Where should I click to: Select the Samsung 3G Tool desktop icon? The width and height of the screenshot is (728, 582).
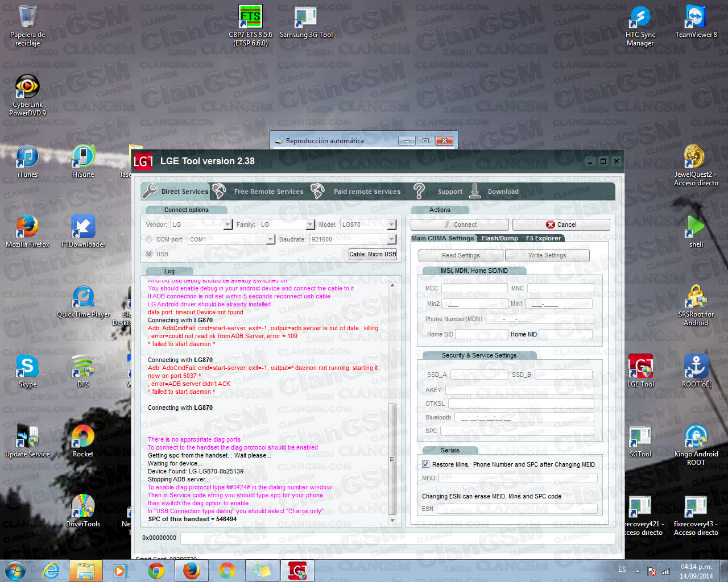306,23
